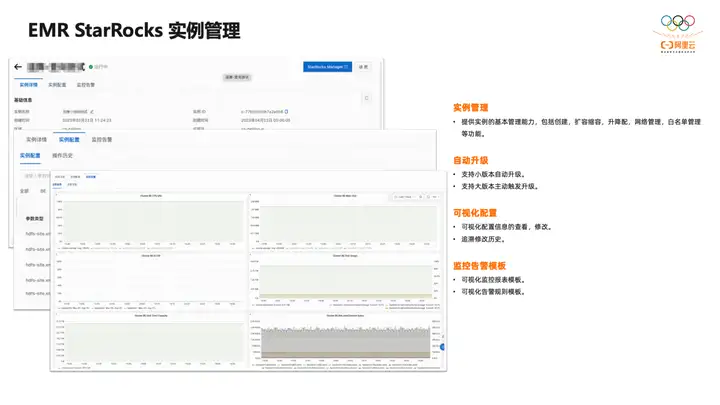Click the bullet 支持小版本自动升级
Image resolution: width=720 pixels, height=405 pixels.
tap(493, 174)
